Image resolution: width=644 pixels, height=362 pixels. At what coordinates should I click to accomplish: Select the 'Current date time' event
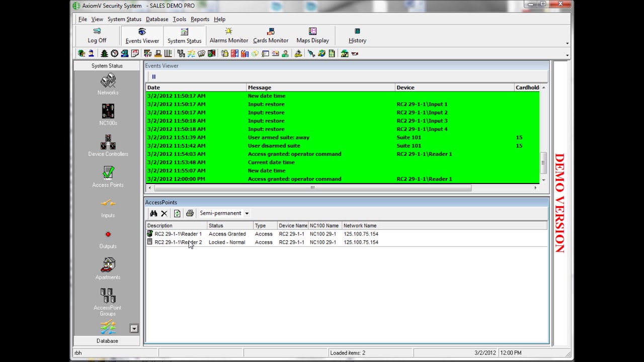[343, 162]
